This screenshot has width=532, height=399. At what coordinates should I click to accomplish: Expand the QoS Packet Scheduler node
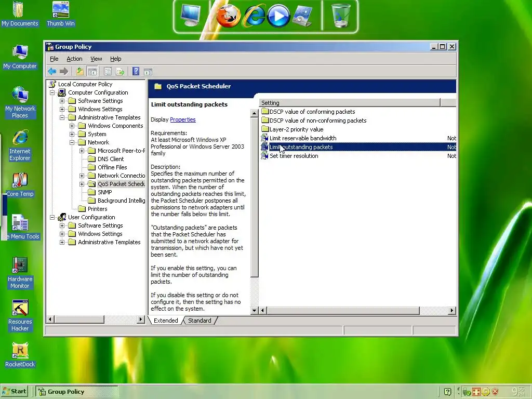(x=82, y=184)
